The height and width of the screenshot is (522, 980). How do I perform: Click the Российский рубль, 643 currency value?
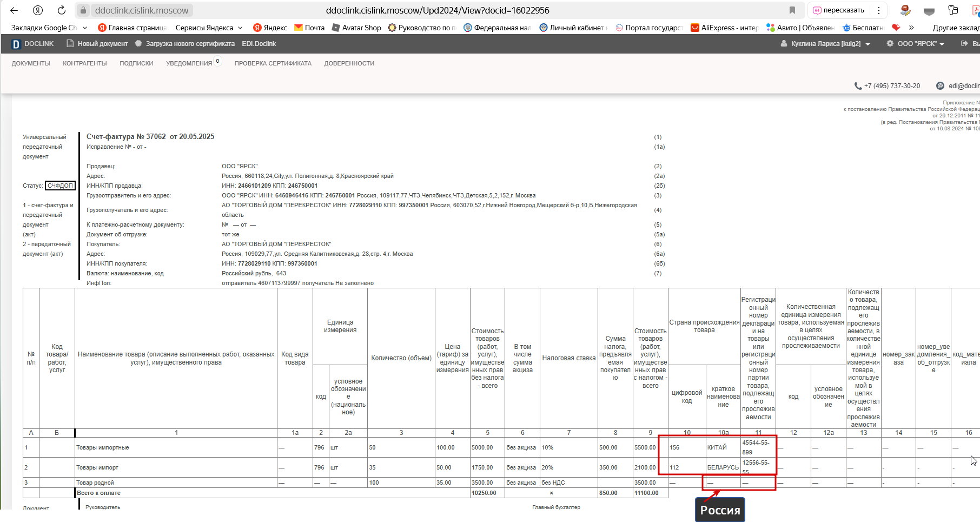point(254,273)
